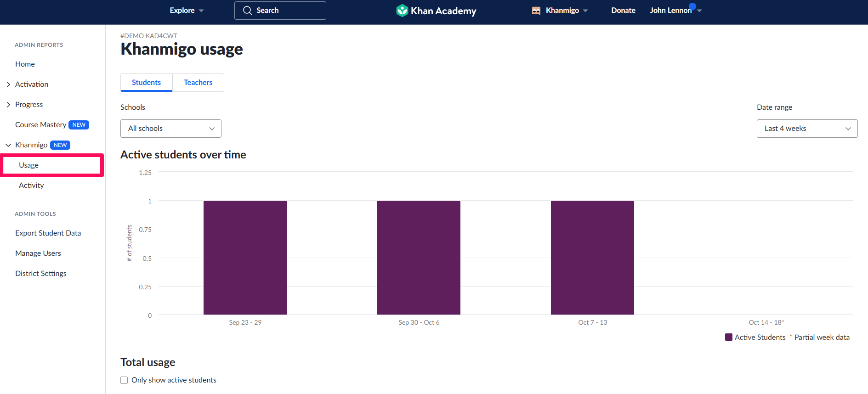Viewport: 868px width, 394px height.
Task: Expand the Progress section chevron
Action: (8, 105)
